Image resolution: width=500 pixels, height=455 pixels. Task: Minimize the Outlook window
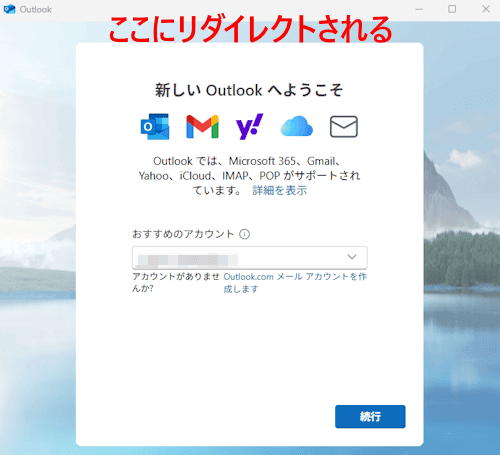(x=419, y=9)
